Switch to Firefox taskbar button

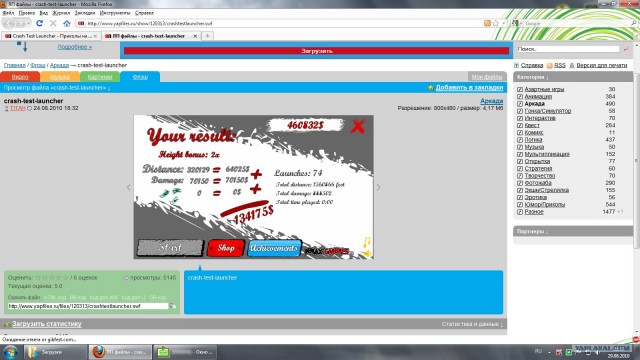pyautogui.click(x=120, y=352)
